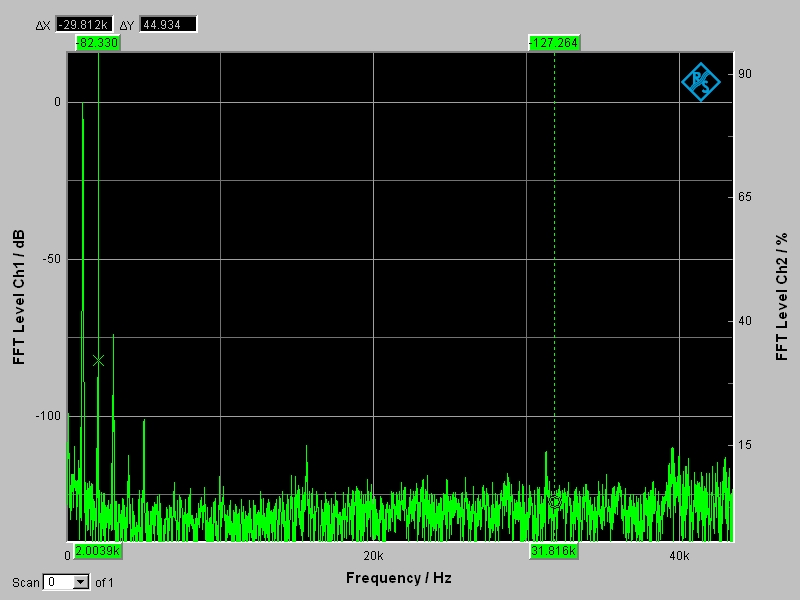
Task: Select the ΔX readout field showing -29.812k
Action: [82, 24]
